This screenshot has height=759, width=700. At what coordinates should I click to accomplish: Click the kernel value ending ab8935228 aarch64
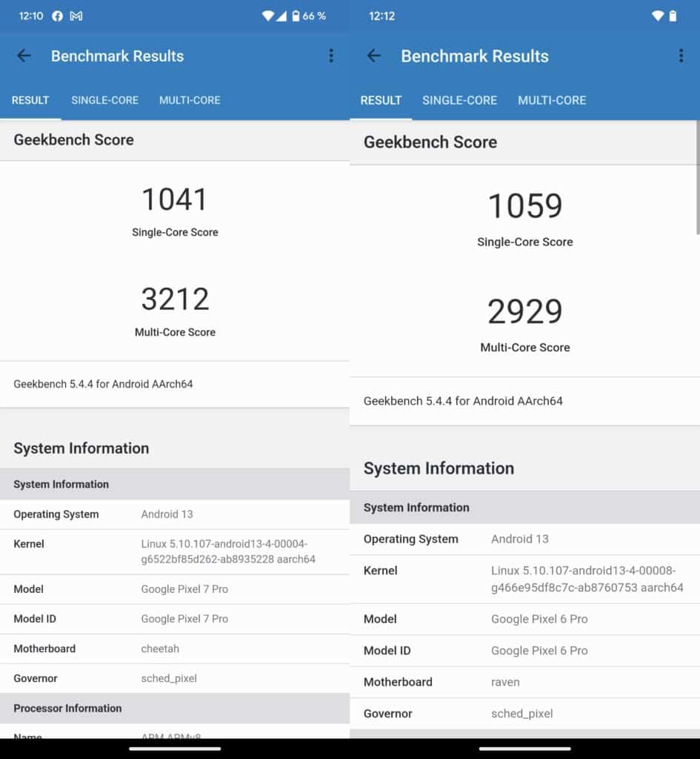pyautogui.click(x=228, y=551)
